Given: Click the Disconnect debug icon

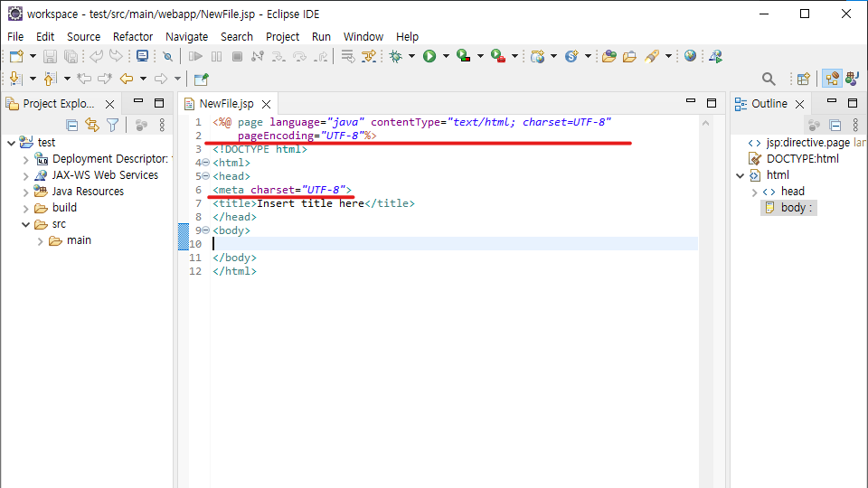Looking at the screenshot, I should pyautogui.click(x=258, y=56).
